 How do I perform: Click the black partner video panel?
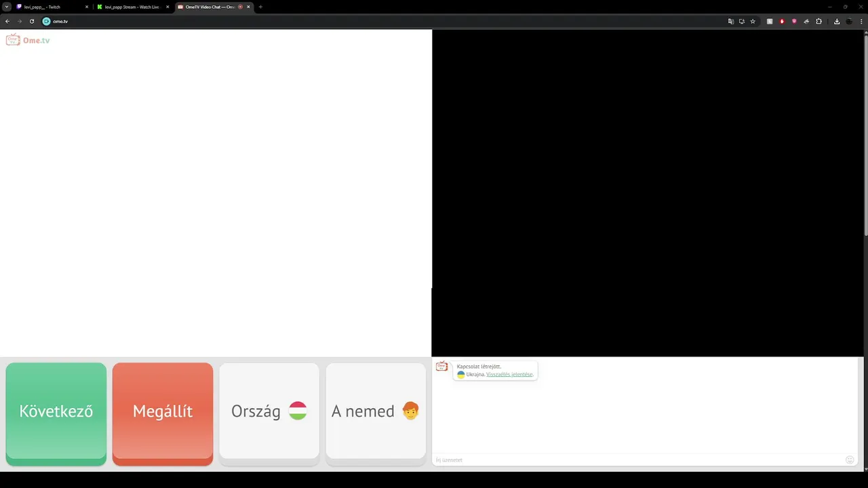pyautogui.click(x=648, y=193)
